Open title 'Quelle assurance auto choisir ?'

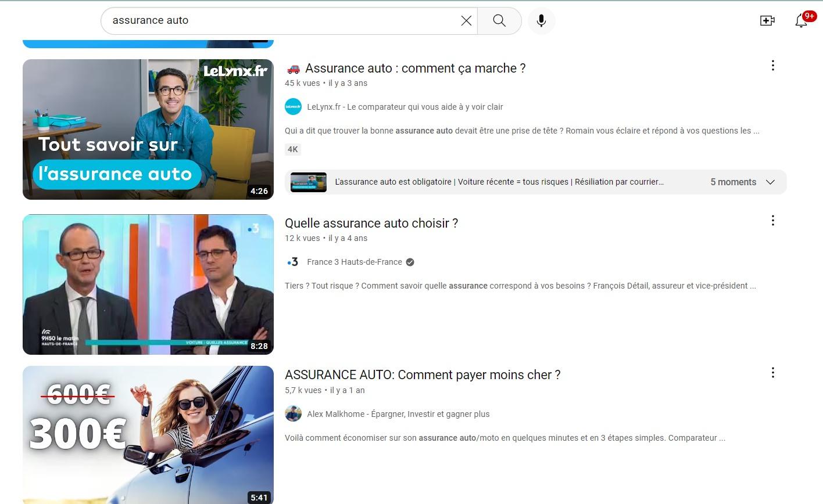(x=371, y=224)
